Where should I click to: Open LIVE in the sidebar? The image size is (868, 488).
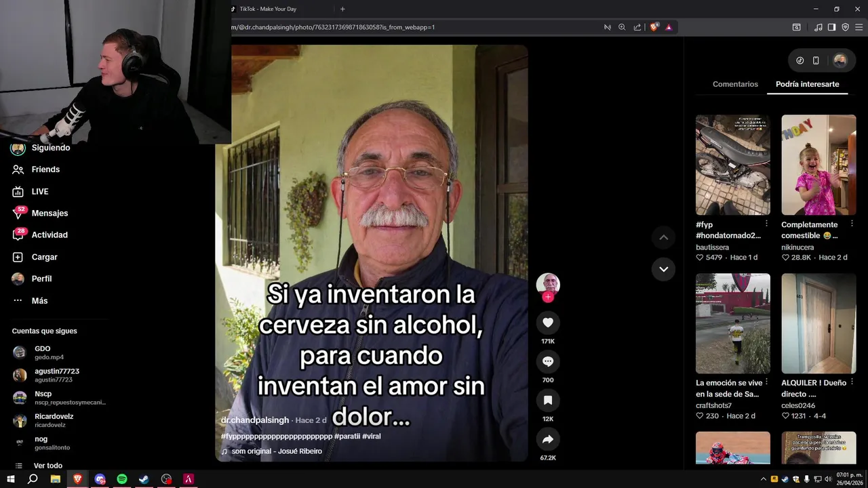(31, 192)
